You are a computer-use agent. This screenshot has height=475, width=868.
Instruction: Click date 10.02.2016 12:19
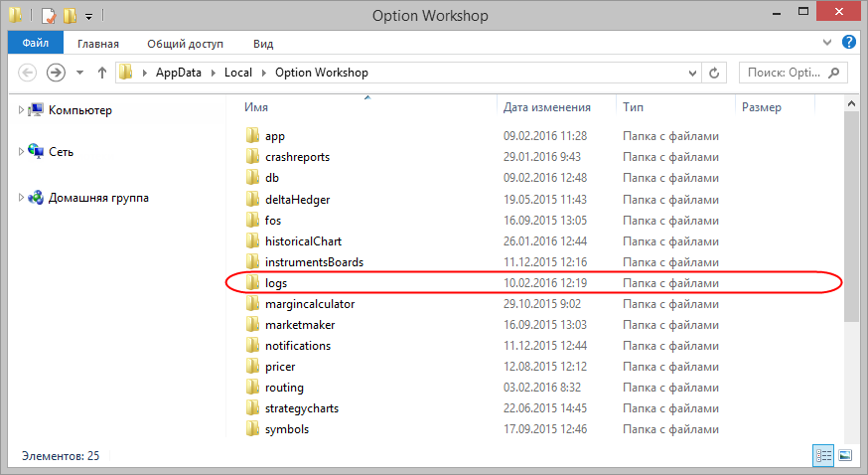pos(545,283)
